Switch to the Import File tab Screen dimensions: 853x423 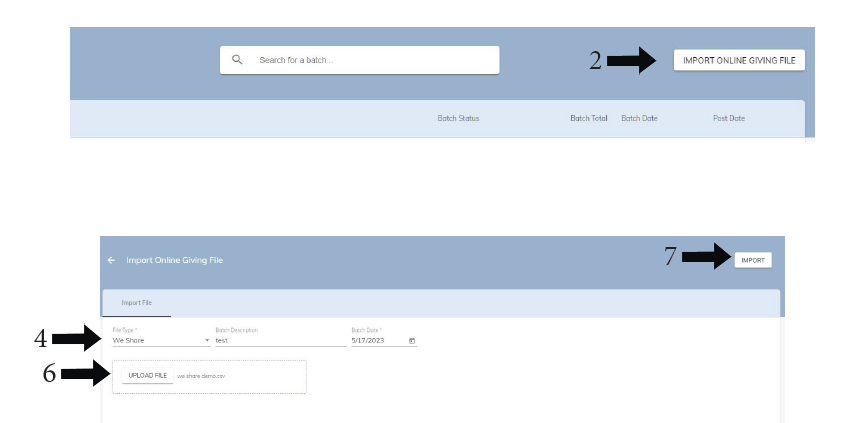137,303
